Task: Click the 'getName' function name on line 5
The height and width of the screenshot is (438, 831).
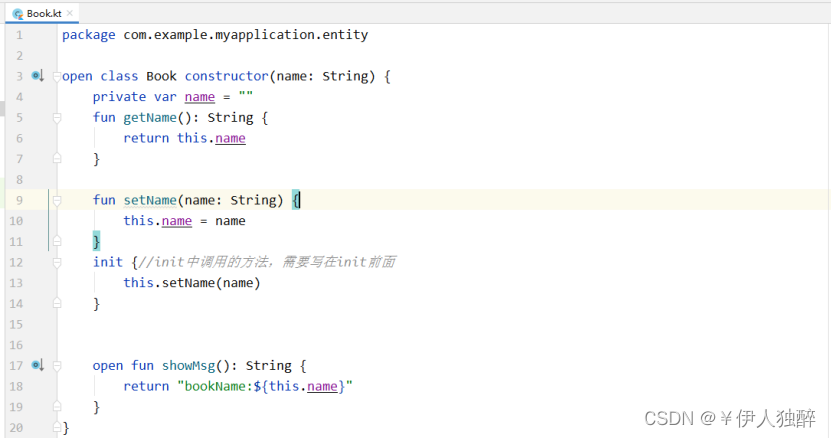Action: point(150,118)
